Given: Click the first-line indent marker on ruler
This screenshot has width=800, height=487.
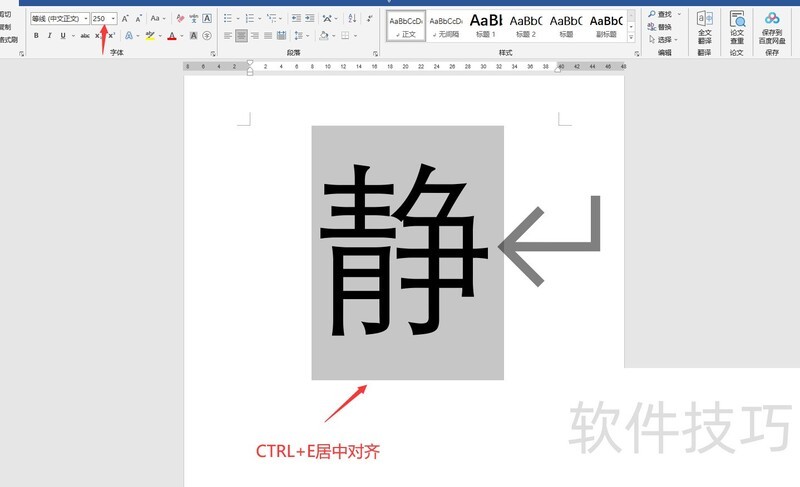Looking at the screenshot, I should point(250,63).
